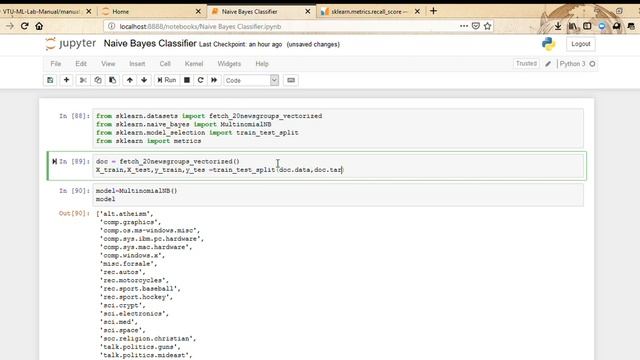Restart kernel and run all fast-forward icon
This screenshot has height=360, width=640.
tap(214, 80)
